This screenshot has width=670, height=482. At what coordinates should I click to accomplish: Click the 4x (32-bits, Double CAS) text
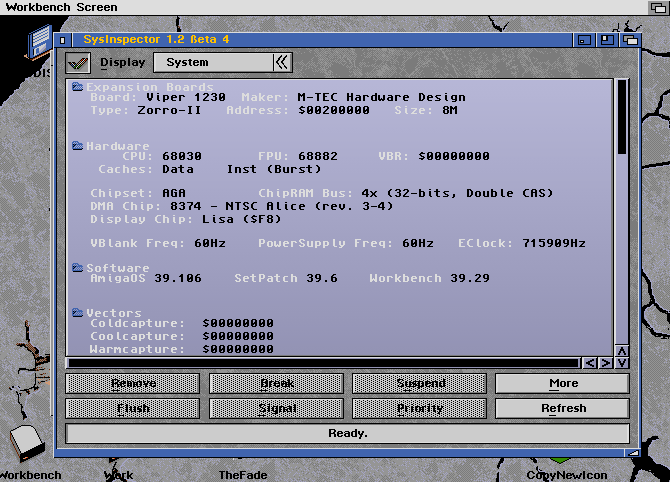pyautogui.click(x=457, y=193)
